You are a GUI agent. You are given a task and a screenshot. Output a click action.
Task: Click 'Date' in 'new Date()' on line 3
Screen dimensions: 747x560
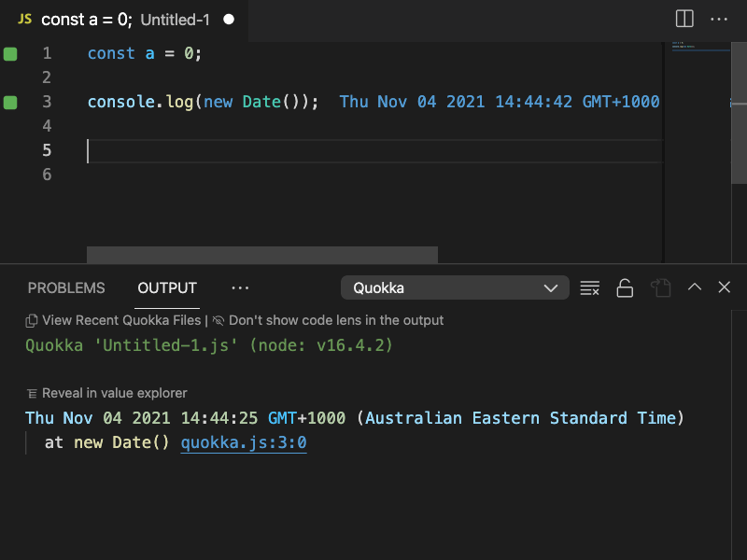[x=261, y=102]
